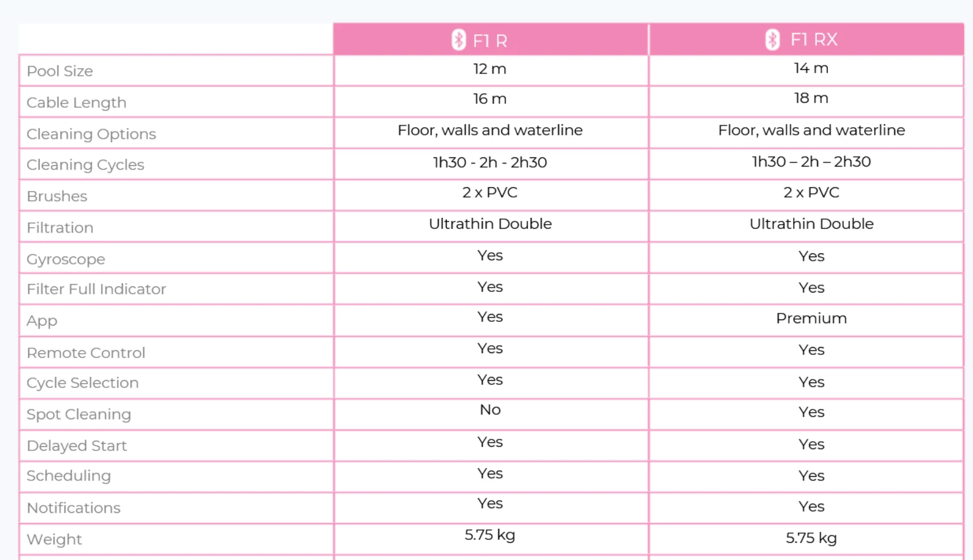Select the Cleaning Options label

91,133
